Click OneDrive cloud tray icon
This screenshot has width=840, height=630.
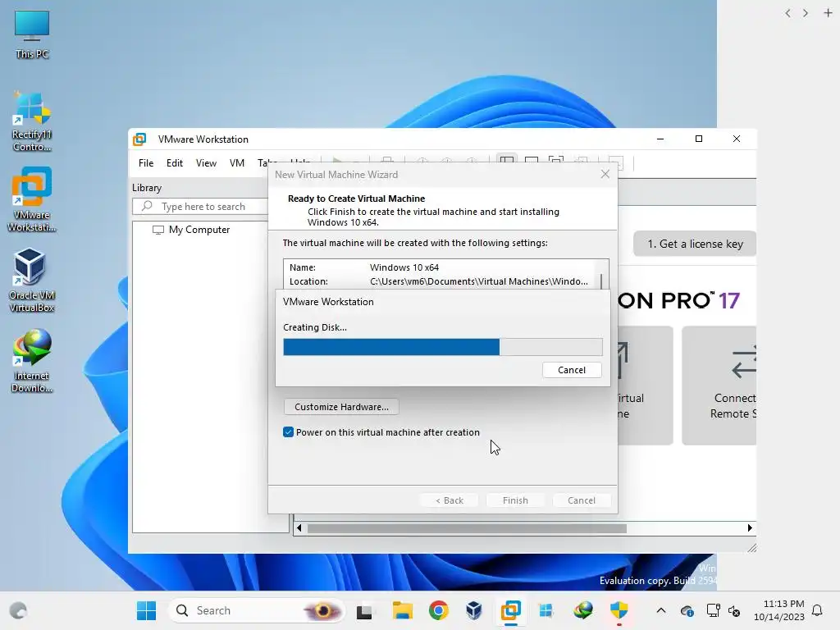[x=687, y=610]
